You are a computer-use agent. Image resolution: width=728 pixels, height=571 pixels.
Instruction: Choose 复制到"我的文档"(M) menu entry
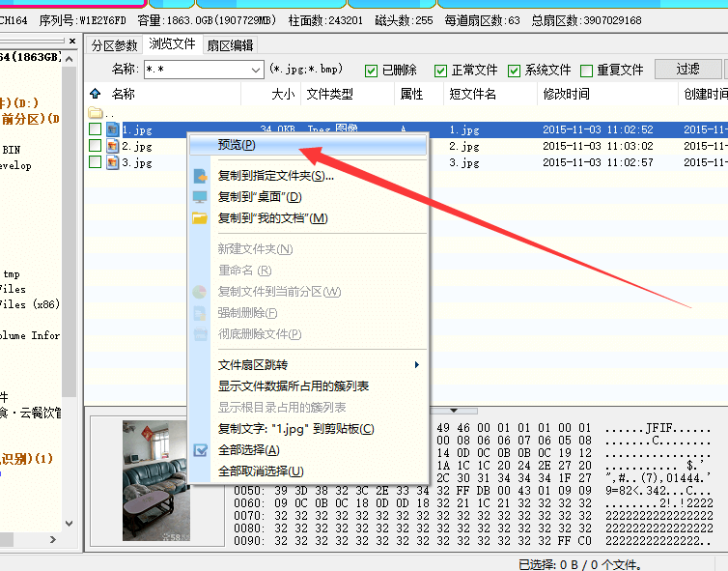(x=308, y=218)
